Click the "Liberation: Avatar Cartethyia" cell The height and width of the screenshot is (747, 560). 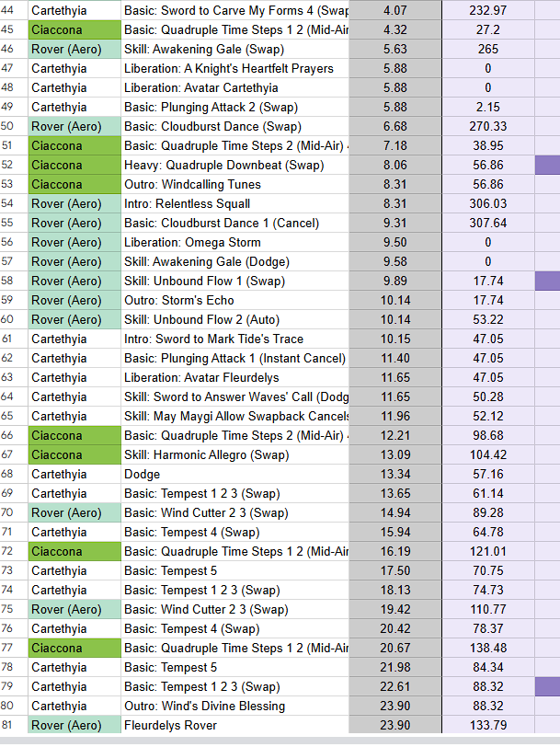[x=235, y=87]
